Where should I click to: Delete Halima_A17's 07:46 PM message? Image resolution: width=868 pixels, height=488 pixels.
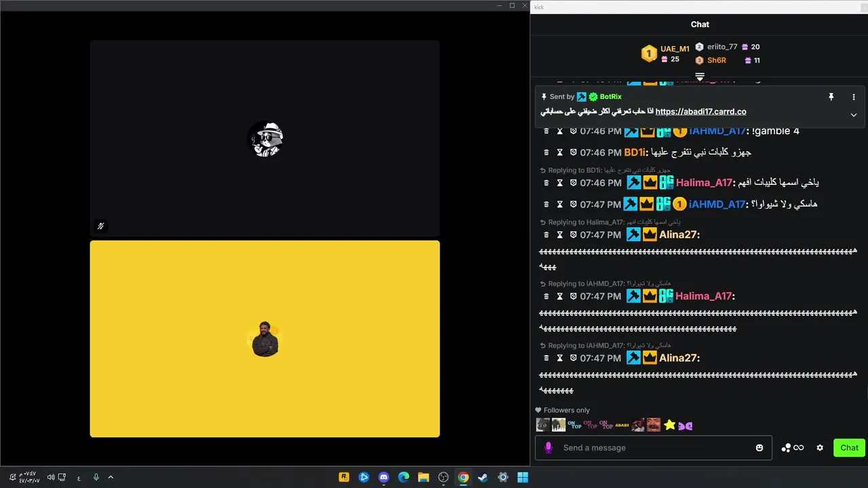[x=547, y=183]
